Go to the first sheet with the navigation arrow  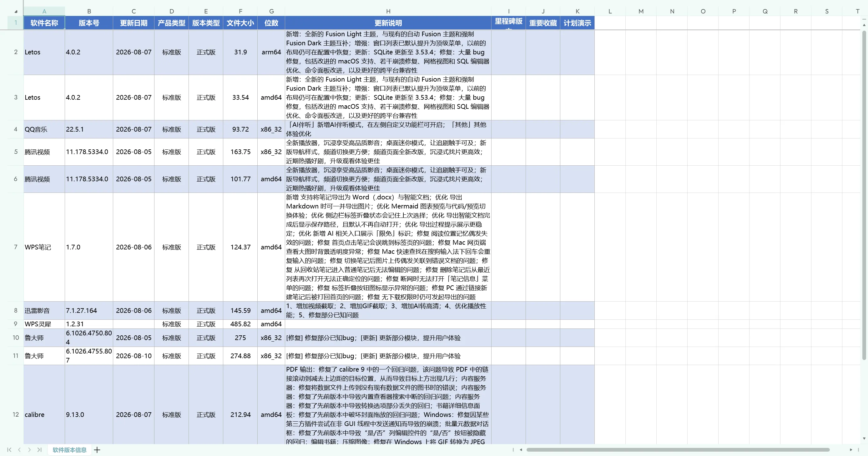[x=9, y=450]
